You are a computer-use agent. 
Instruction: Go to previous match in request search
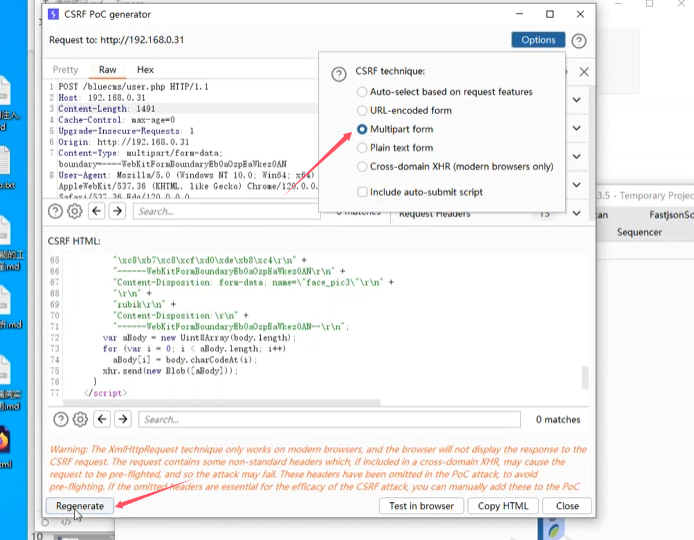96,211
